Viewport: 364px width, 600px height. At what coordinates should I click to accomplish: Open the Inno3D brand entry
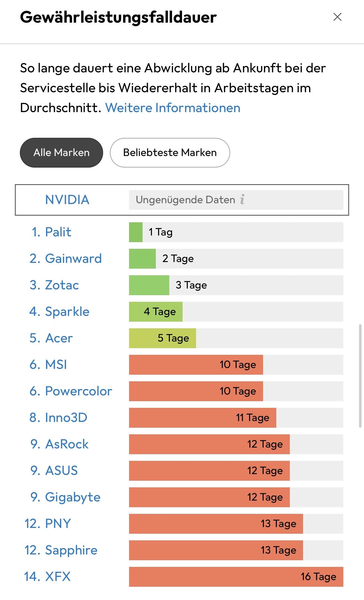coord(66,417)
